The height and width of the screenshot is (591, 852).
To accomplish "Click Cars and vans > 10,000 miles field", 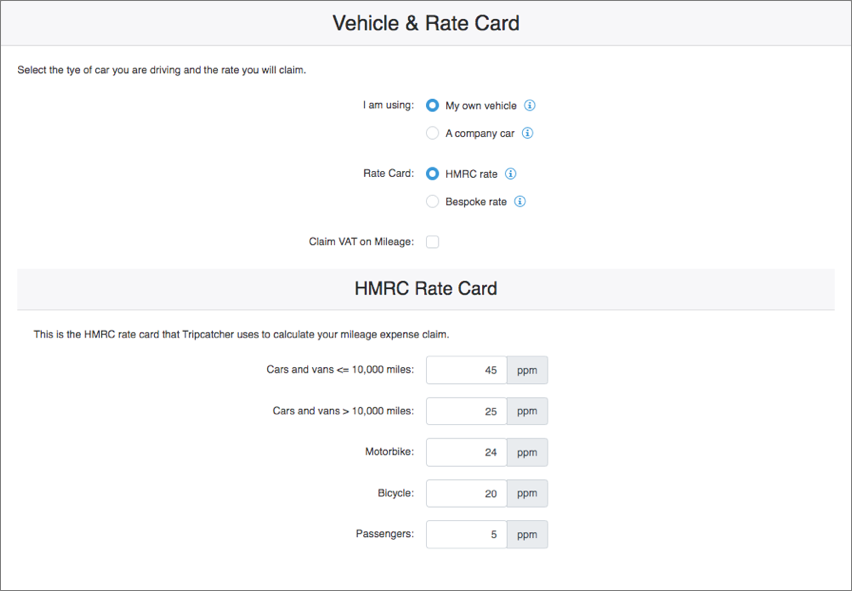I will [x=466, y=411].
